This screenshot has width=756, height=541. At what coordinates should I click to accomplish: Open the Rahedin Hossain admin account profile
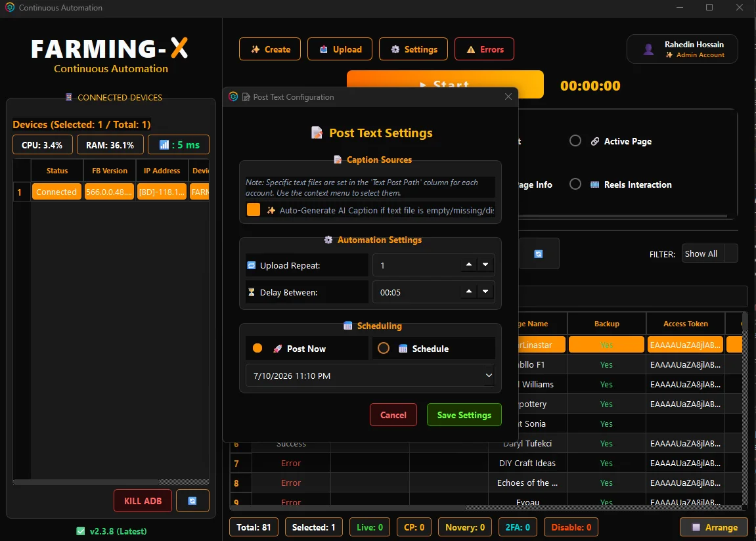[x=682, y=49]
